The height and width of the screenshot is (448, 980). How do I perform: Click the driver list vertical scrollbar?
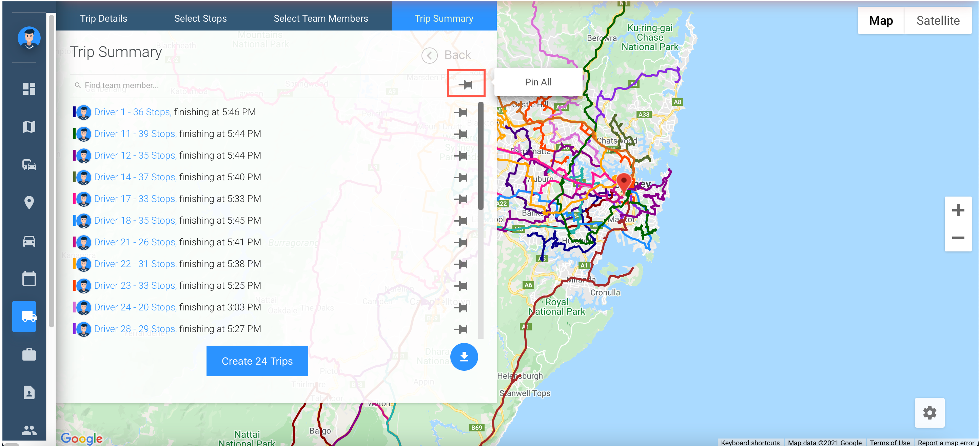point(481,156)
